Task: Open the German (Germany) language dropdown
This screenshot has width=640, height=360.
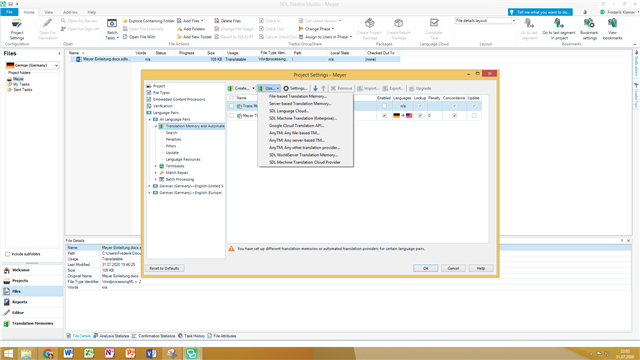Action: [x=32, y=65]
